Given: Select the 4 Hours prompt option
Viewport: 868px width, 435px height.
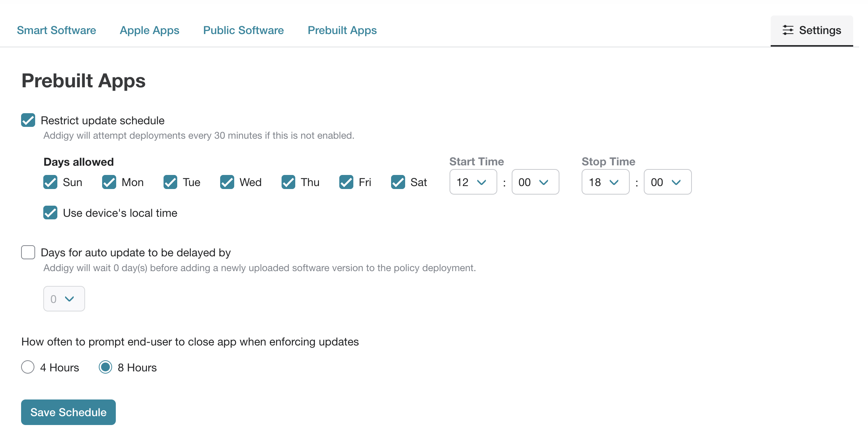Looking at the screenshot, I should tap(28, 367).
